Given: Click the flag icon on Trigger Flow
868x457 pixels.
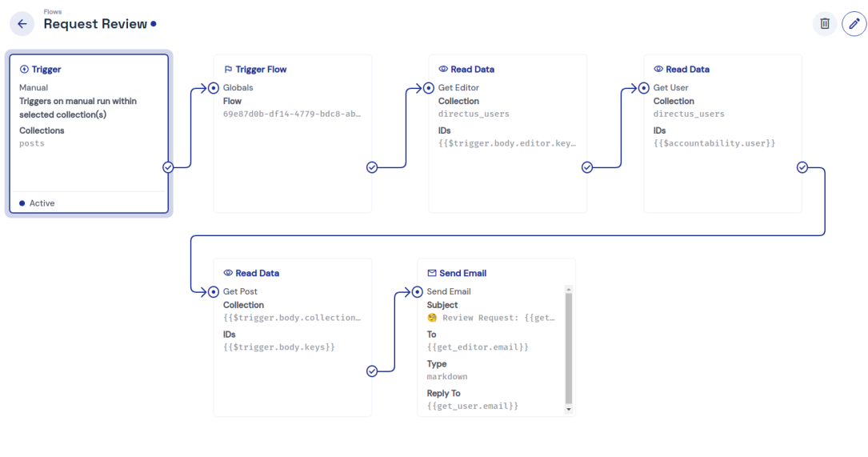Looking at the screenshot, I should pos(228,70).
